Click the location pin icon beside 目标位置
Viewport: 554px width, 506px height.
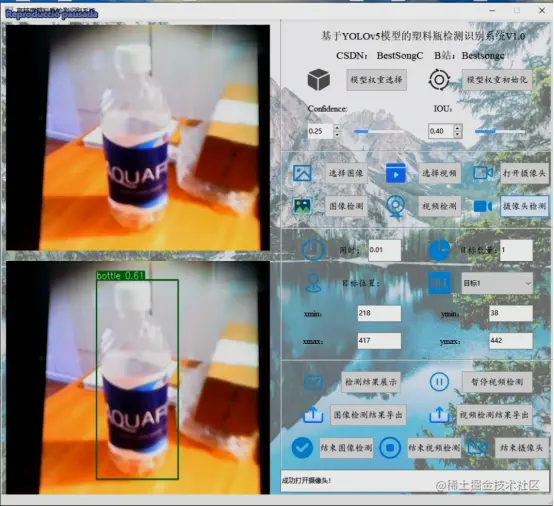coord(313,283)
